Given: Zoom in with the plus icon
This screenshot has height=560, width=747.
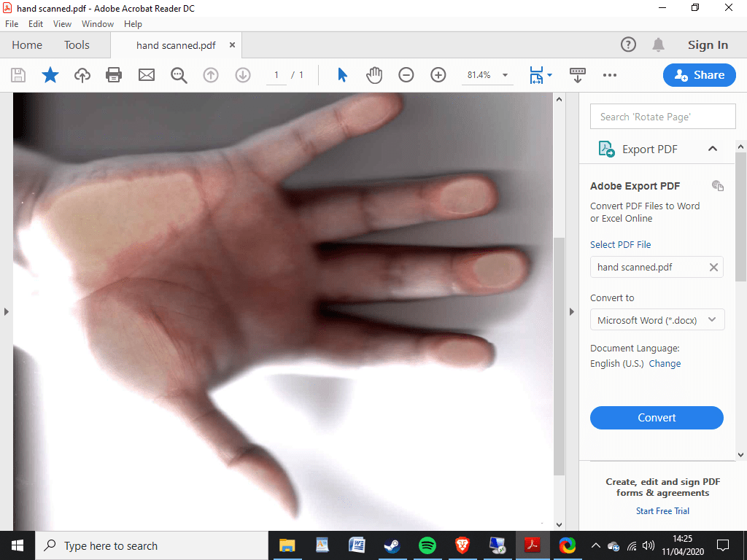Looking at the screenshot, I should 438,74.
